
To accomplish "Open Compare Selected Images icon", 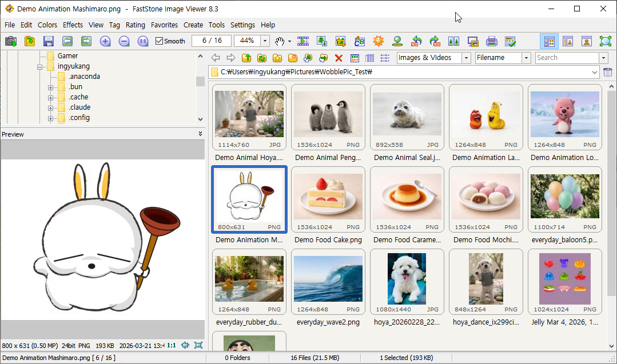I will (453, 41).
